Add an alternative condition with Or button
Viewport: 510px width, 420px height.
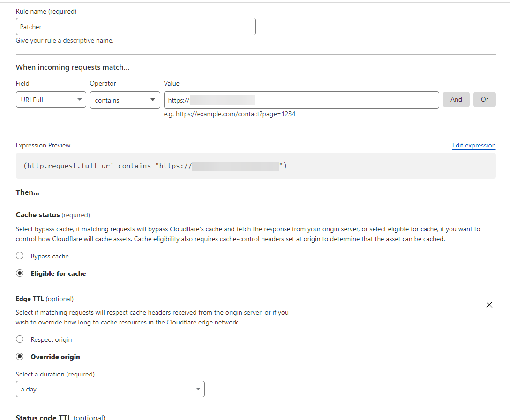484,99
